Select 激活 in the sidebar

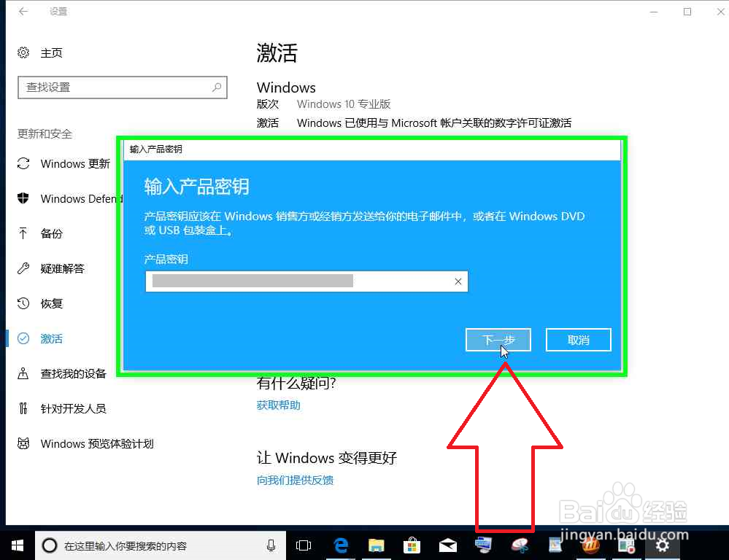tap(39, 338)
